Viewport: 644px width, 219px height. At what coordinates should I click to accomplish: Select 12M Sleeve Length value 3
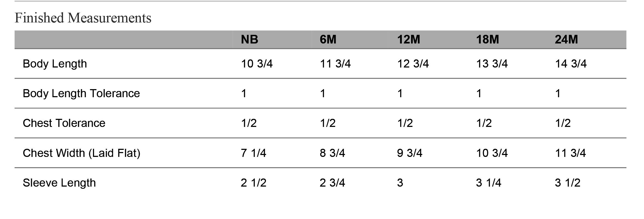400,183
